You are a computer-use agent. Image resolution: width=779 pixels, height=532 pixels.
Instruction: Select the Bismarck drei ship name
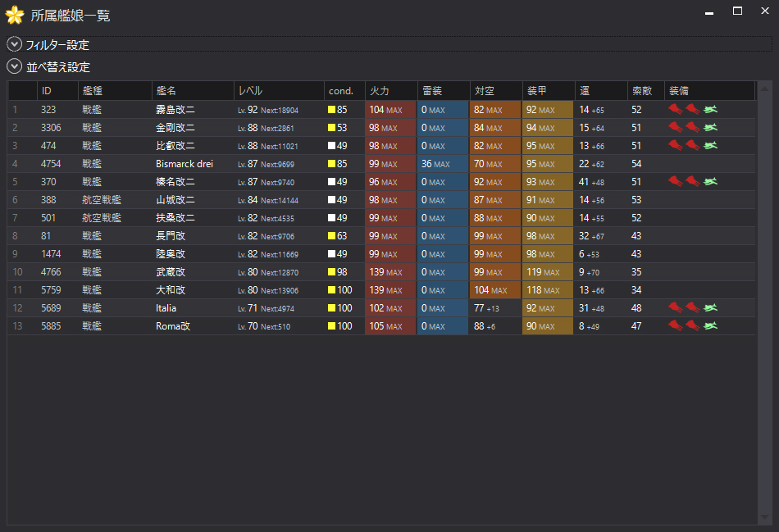tap(184, 163)
